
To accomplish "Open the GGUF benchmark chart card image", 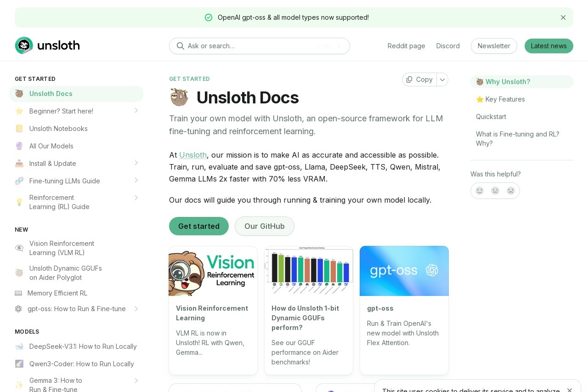I will 309,271.
